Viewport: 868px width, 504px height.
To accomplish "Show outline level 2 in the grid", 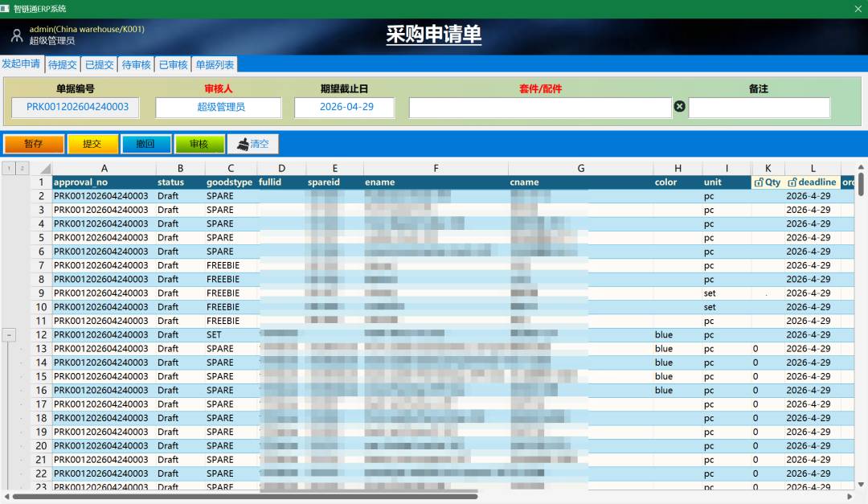I will point(22,168).
